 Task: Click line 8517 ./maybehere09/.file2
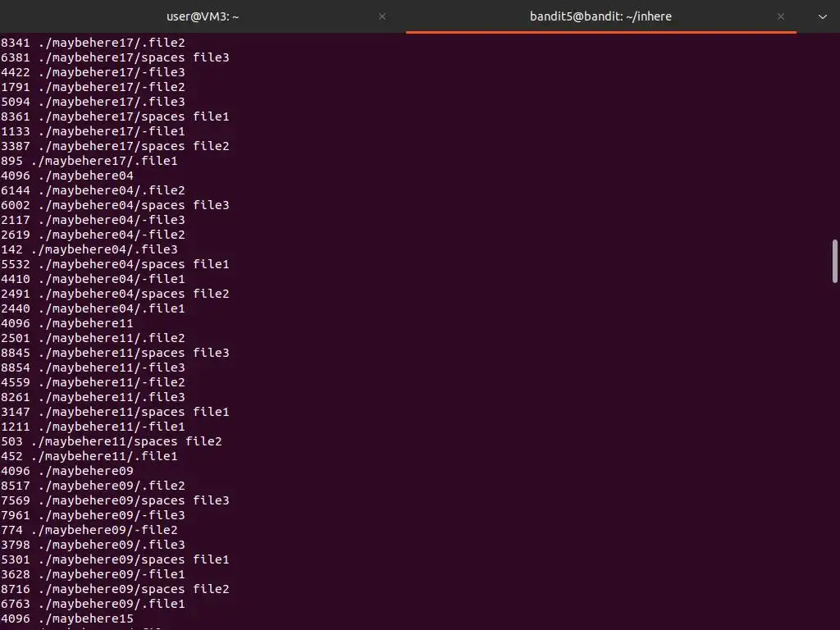click(x=93, y=486)
